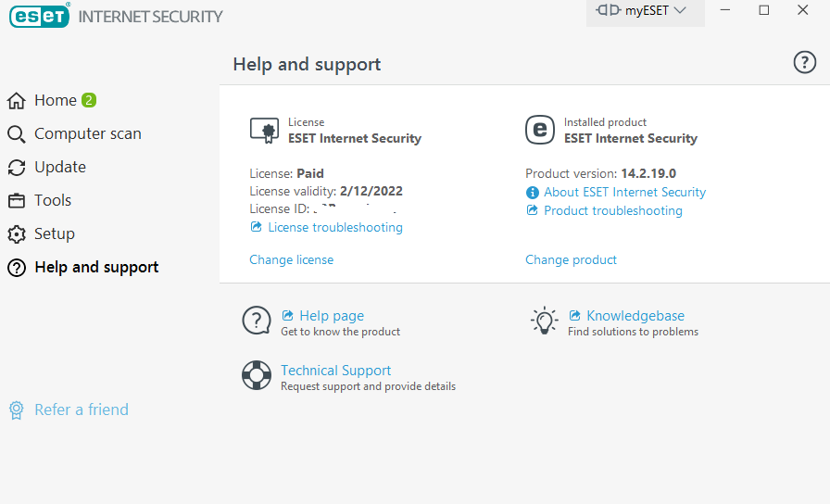Click the Home house icon

(17, 101)
